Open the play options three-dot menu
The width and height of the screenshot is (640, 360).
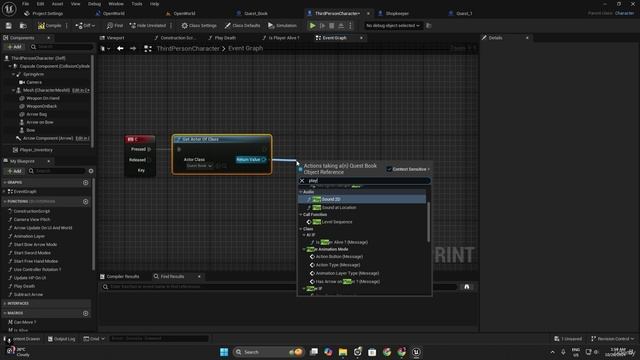click(350, 26)
